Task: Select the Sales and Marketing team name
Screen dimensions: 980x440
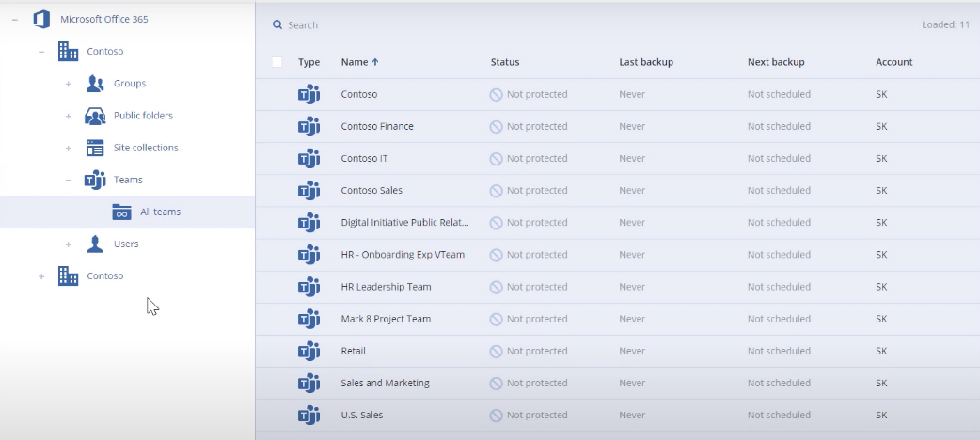Action: click(385, 384)
